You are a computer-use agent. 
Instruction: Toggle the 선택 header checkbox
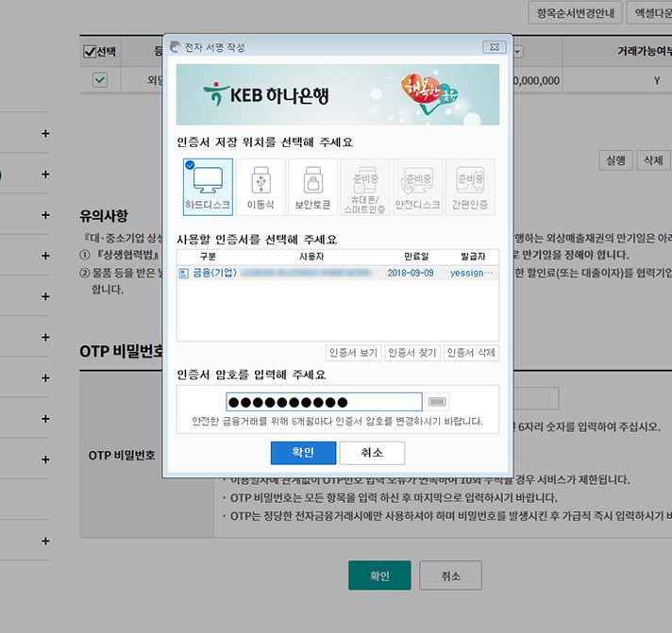[90, 52]
